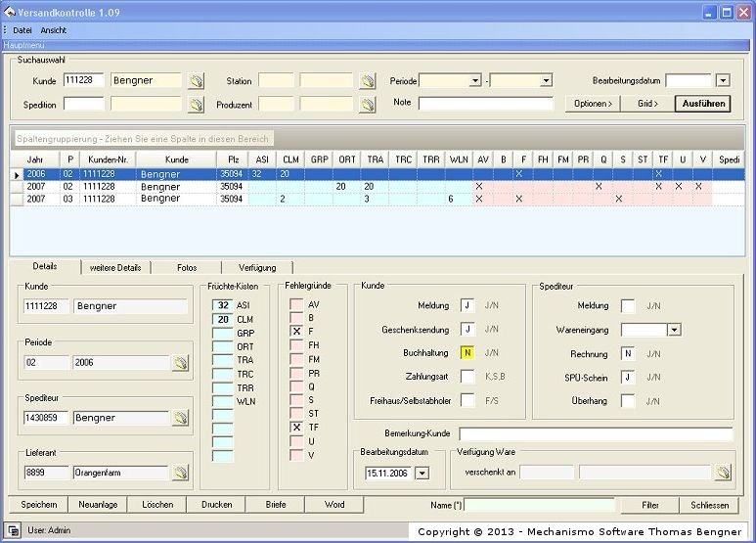Click the status bar icon beside User: Admin
The width and height of the screenshot is (756, 543).
14,530
